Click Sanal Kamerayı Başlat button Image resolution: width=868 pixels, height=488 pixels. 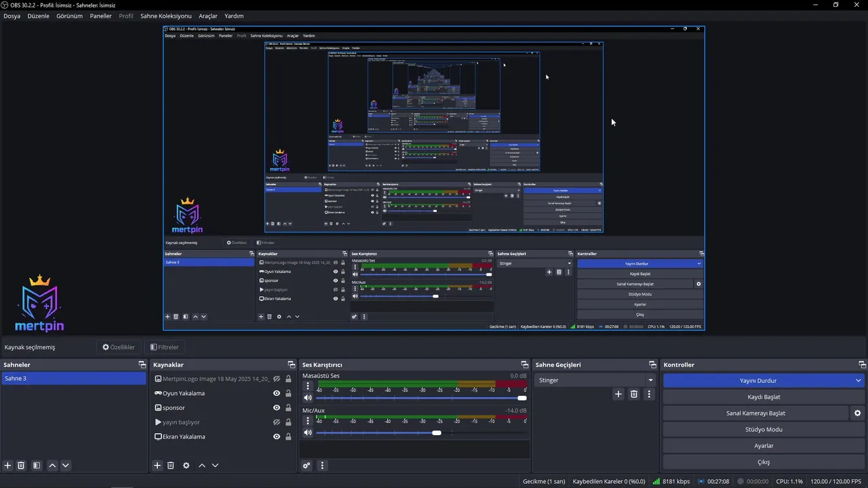[x=755, y=413]
